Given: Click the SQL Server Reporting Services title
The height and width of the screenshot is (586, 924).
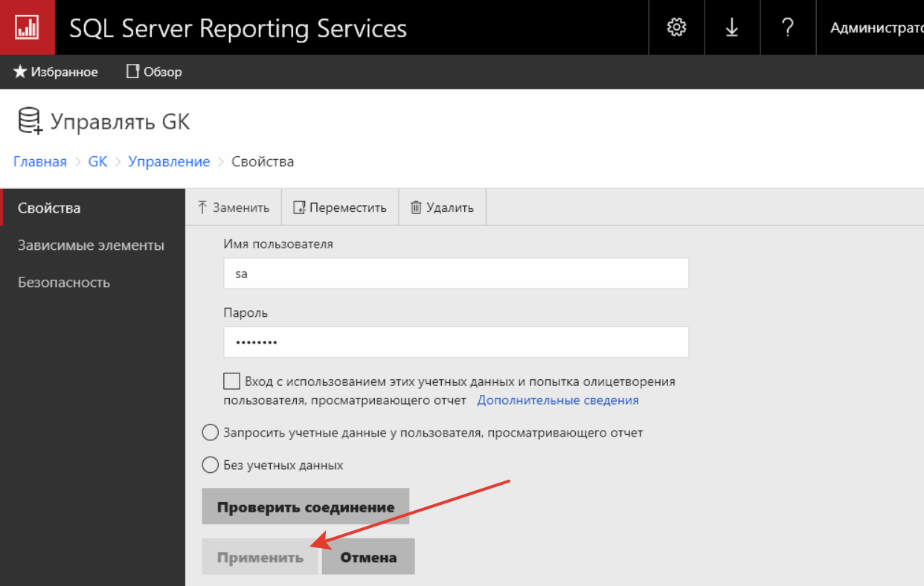Looking at the screenshot, I should (x=238, y=28).
